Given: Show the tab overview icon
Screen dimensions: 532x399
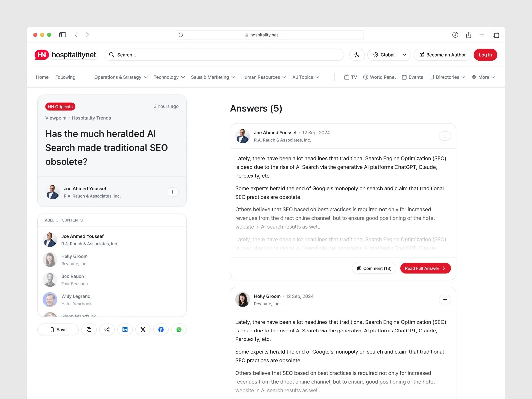Looking at the screenshot, I should tap(496, 35).
